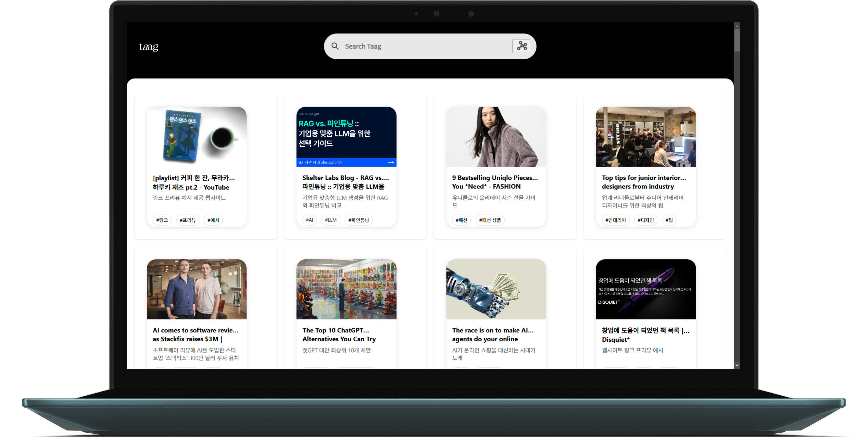Screen dimensions: 868x437
Task: Select the #프리뷰 tag
Action: pos(188,220)
